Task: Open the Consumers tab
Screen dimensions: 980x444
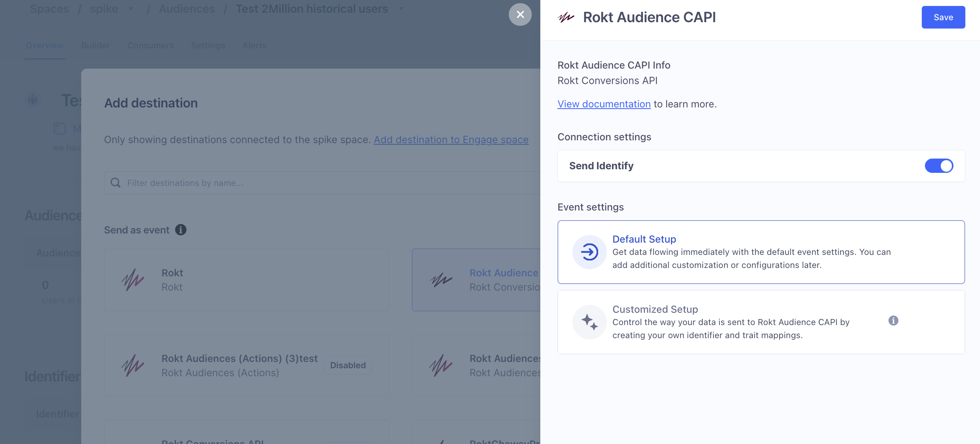Action: 150,46
